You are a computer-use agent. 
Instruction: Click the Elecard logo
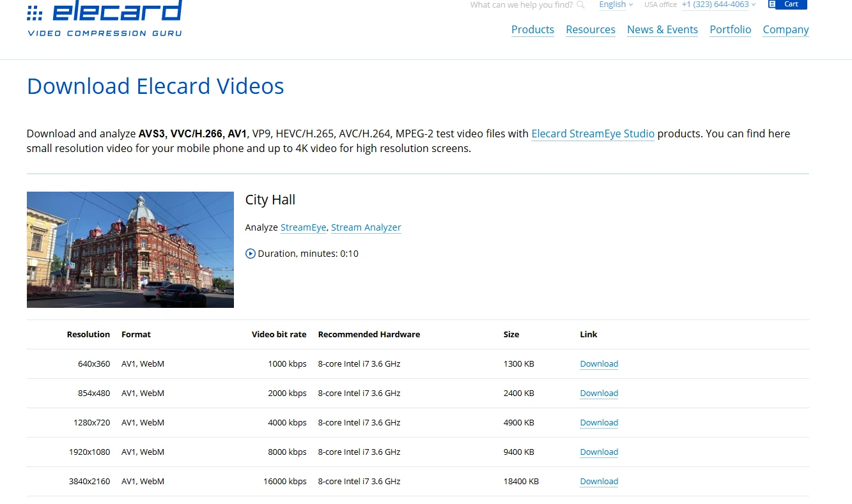tap(105, 19)
